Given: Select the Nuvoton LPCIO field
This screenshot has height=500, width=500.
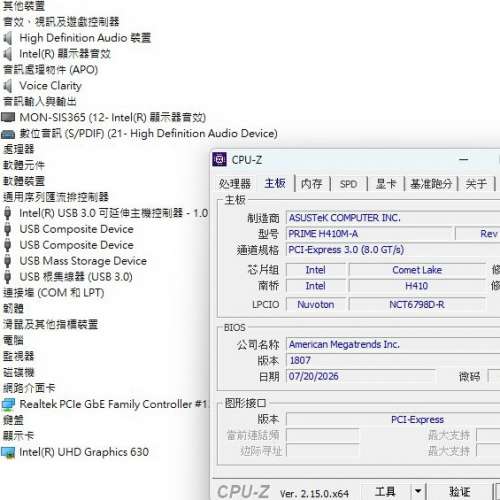Looking at the screenshot, I should point(316,305).
